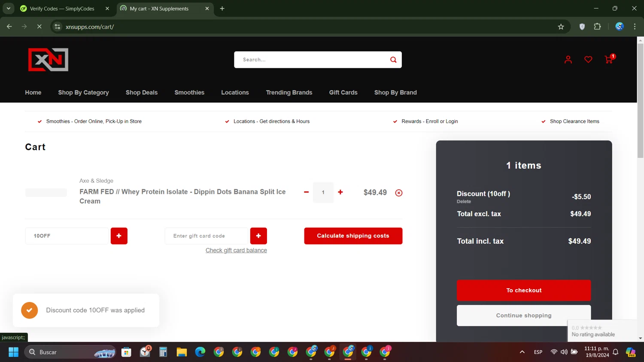Open Smoothies menu item

pos(189,93)
